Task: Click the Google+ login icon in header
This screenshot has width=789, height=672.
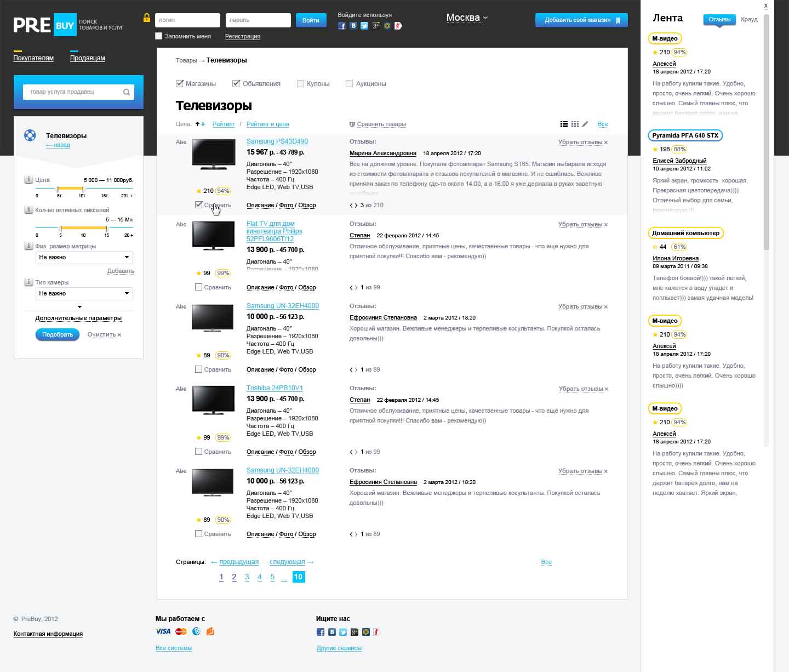Action: coord(376,26)
